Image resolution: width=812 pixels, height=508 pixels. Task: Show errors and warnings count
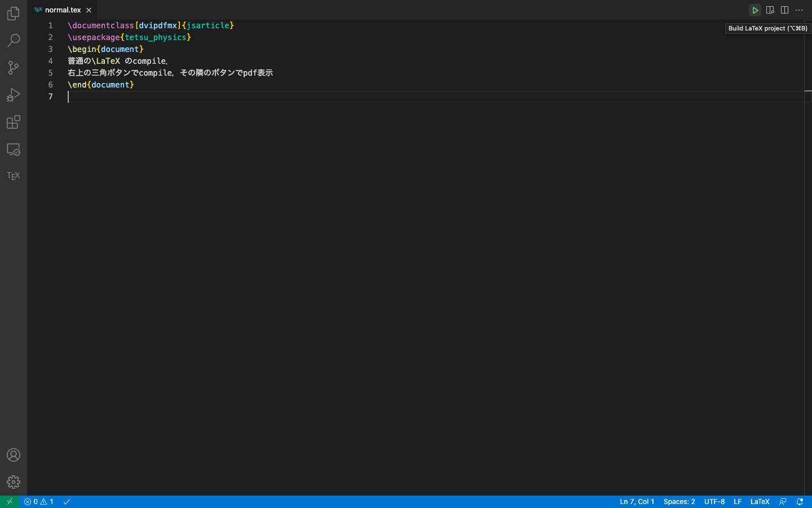[x=39, y=502]
